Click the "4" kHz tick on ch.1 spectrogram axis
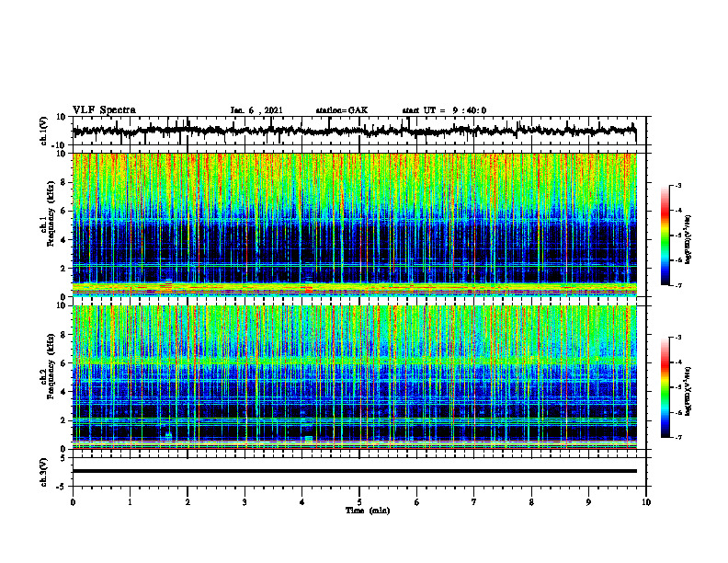 click(x=63, y=240)
